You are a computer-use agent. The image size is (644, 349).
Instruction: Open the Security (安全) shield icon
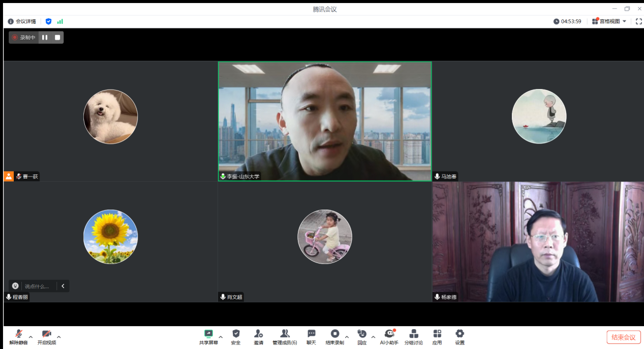coord(236,334)
